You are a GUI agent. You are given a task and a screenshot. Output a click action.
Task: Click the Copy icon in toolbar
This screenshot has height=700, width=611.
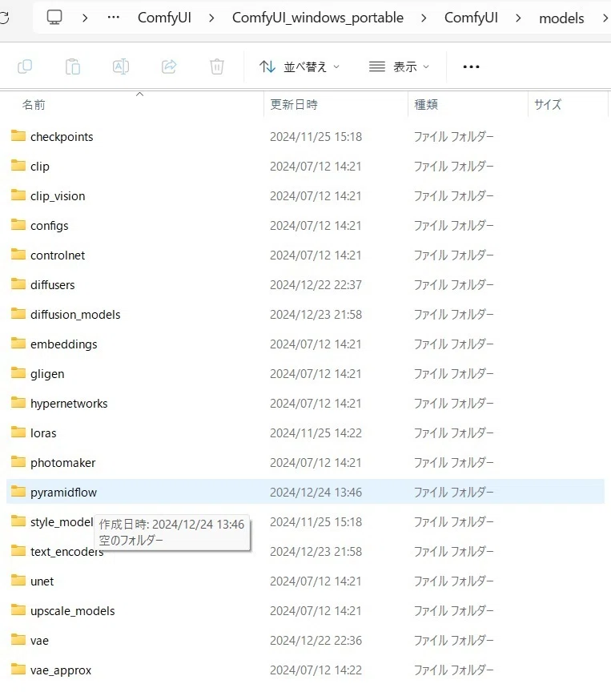click(25, 66)
